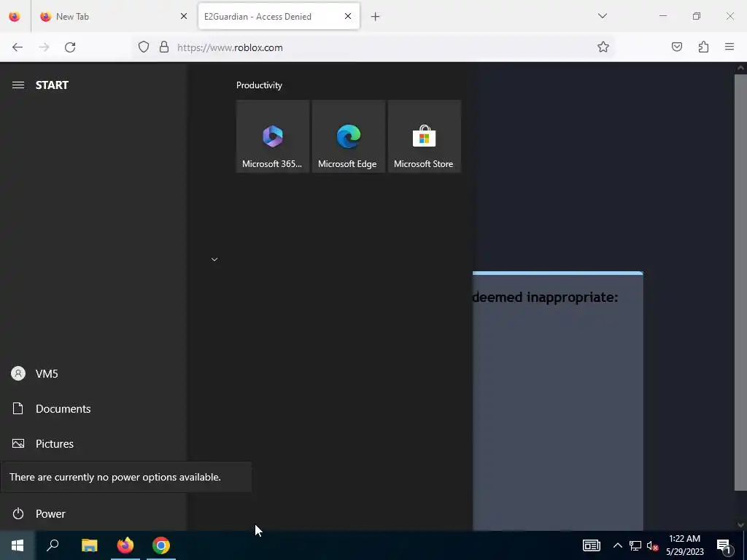Screen dimensions: 747x560
Task: Click the Productivity group heading
Action: point(259,85)
